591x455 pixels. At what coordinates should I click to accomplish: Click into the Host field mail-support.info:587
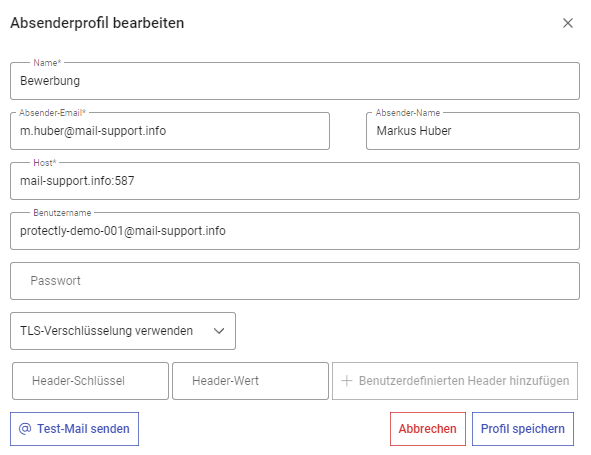295,181
